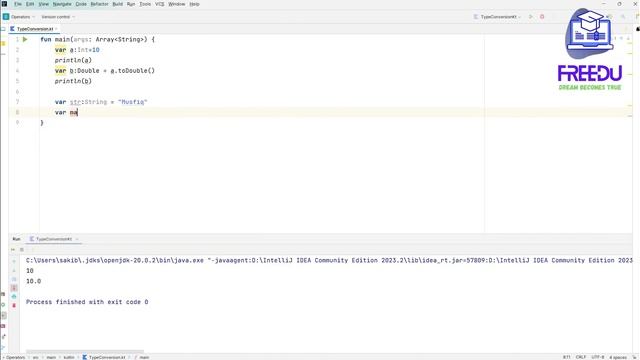640x360 pixels.
Task: Open the Run menu
Action: (131, 4)
